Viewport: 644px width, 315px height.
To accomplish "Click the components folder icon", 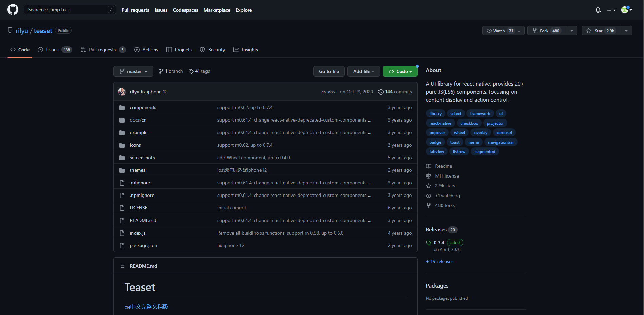I will click(x=122, y=108).
